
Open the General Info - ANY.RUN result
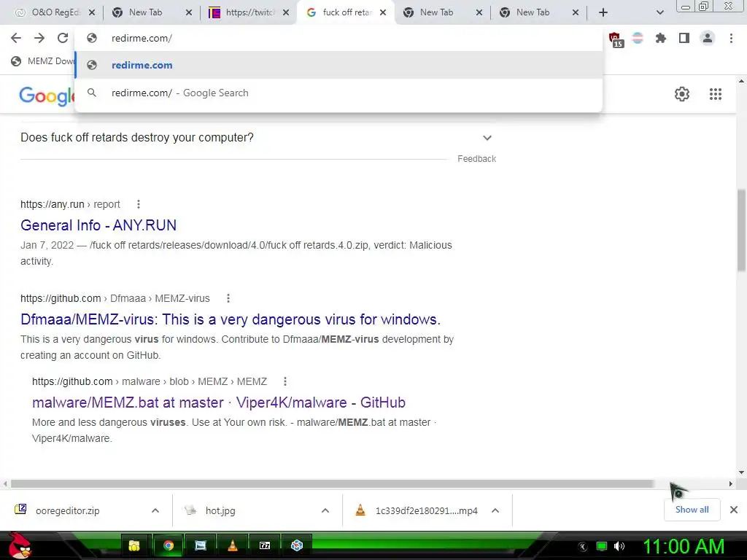pos(98,225)
